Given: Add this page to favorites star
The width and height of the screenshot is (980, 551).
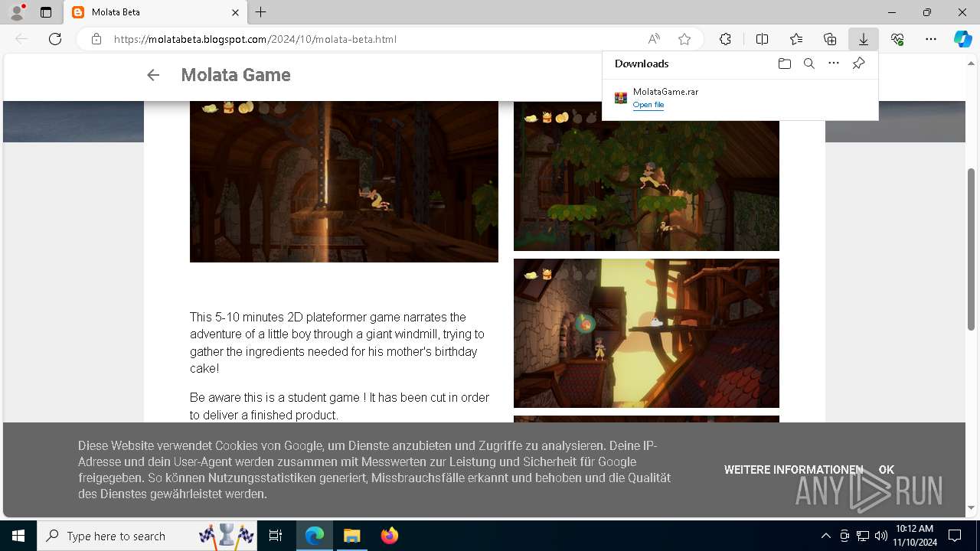Looking at the screenshot, I should tap(684, 39).
